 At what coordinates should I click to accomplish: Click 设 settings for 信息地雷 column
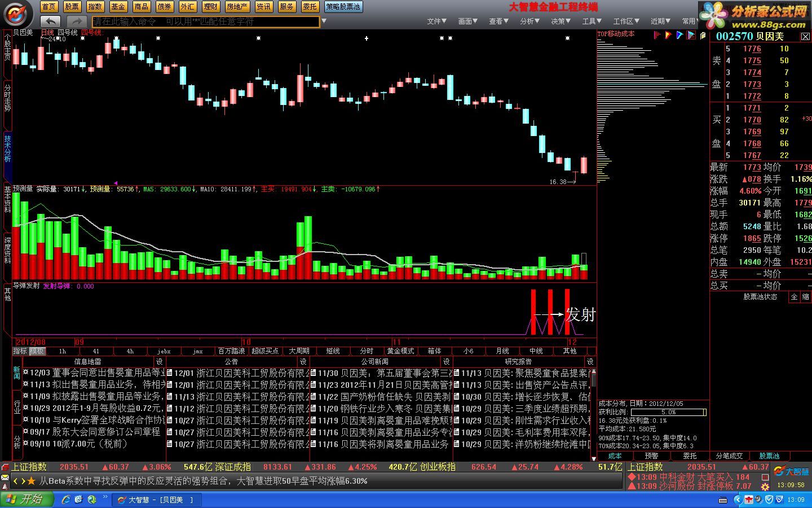(x=160, y=362)
